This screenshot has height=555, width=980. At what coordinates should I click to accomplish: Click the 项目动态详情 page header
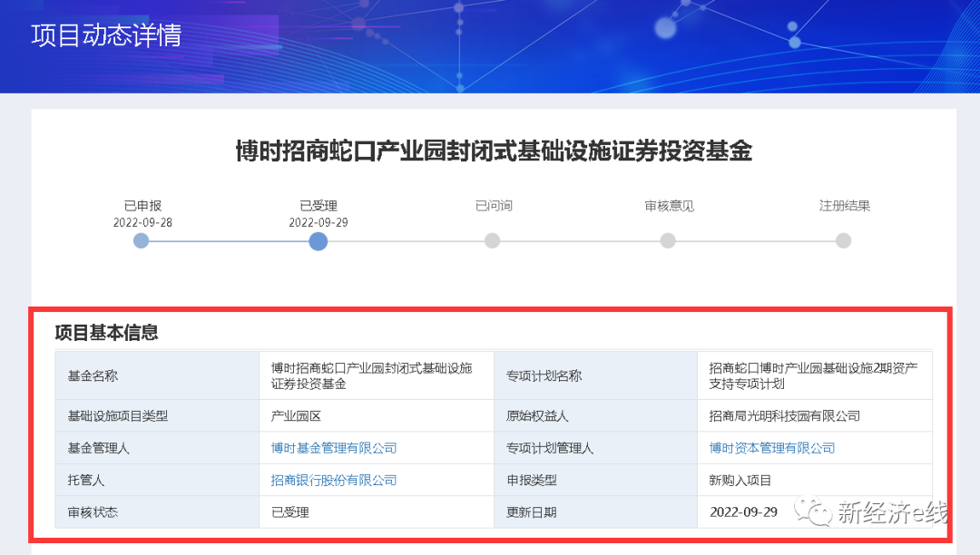point(106,35)
